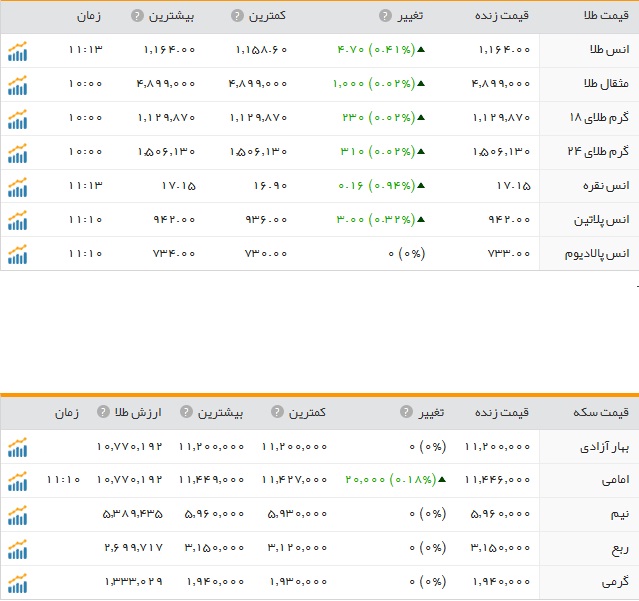Click the live price ۷۳۳.۰۰ for palladium

[509, 253]
